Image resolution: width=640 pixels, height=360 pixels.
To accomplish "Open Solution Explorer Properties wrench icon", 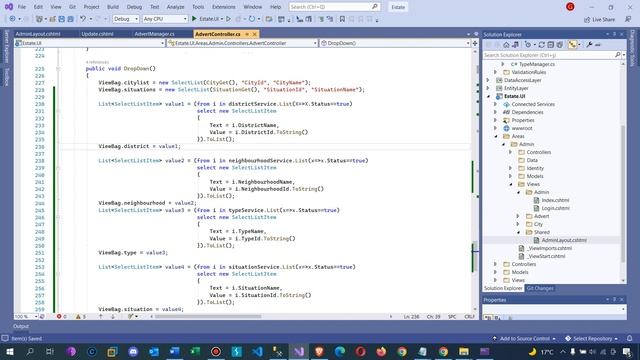I will (x=589, y=45).
